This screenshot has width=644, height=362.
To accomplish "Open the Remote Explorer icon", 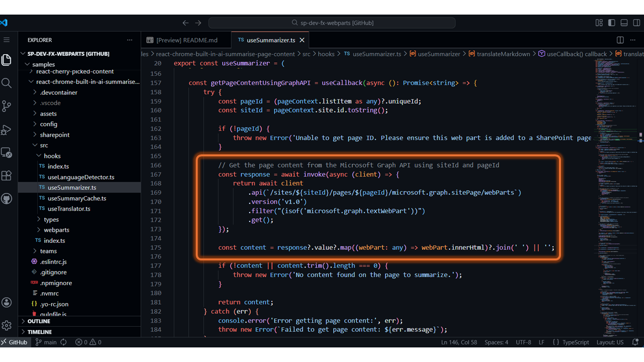I will point(7,152).
